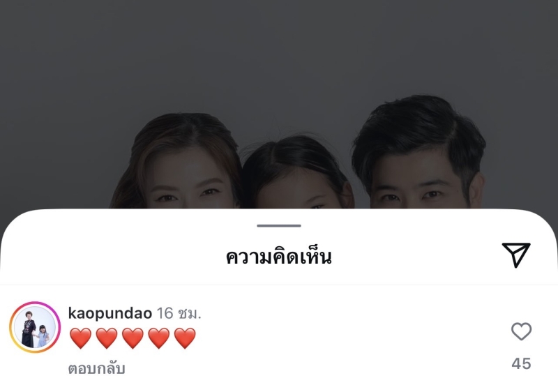This screenshot has height=392, width=558.
Task: Click the third red heart emoji
Action: click(x=133, y=338)
